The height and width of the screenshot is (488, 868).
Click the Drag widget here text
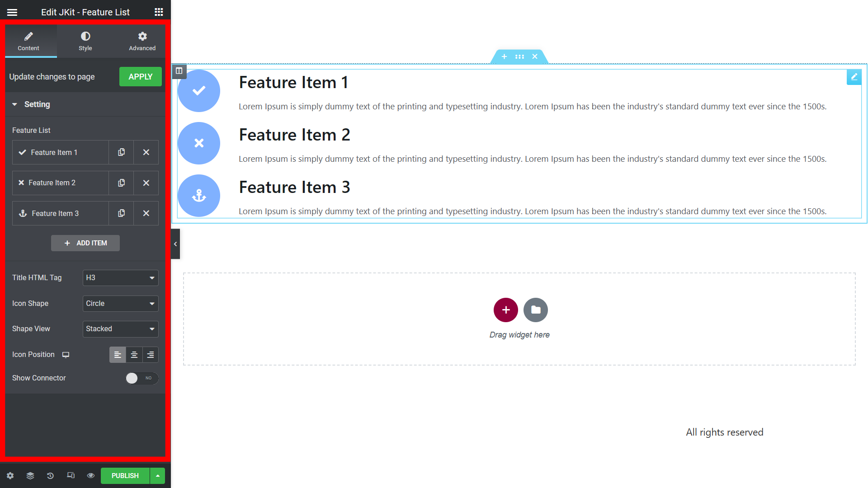[519, 335]
